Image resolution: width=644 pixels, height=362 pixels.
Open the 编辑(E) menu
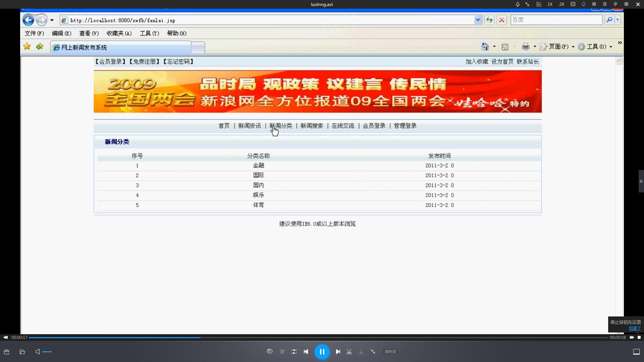pyautogui.click(x=62, y=34)
